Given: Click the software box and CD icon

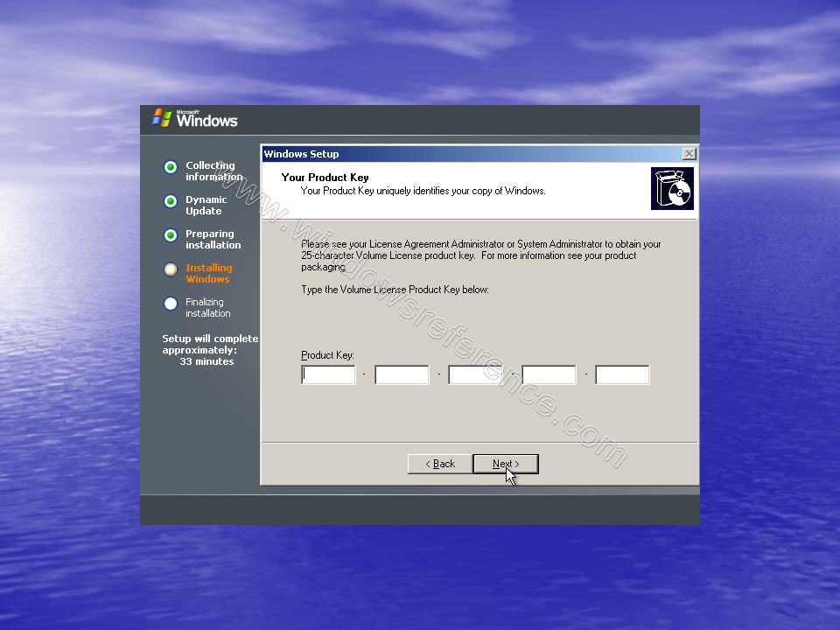Looking at the screenshot, I should [x=672, y=189].
